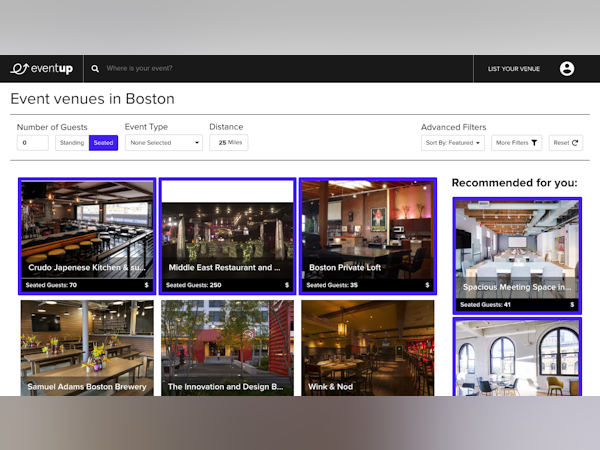Open the Crudo Japanese Kitchen venue card
The width and height of the screenshot is (600, 450).
(87, 236)
